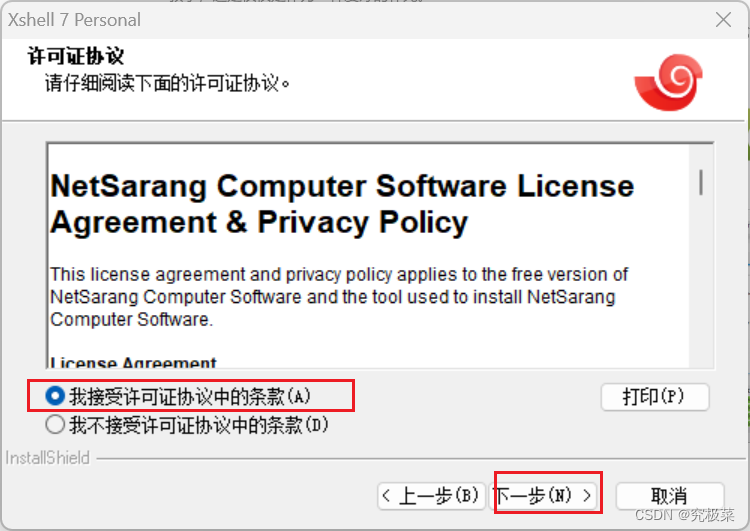
Task: Click the 许可证协议 header title
Action: pyautogui.click(x=76, y=56)
